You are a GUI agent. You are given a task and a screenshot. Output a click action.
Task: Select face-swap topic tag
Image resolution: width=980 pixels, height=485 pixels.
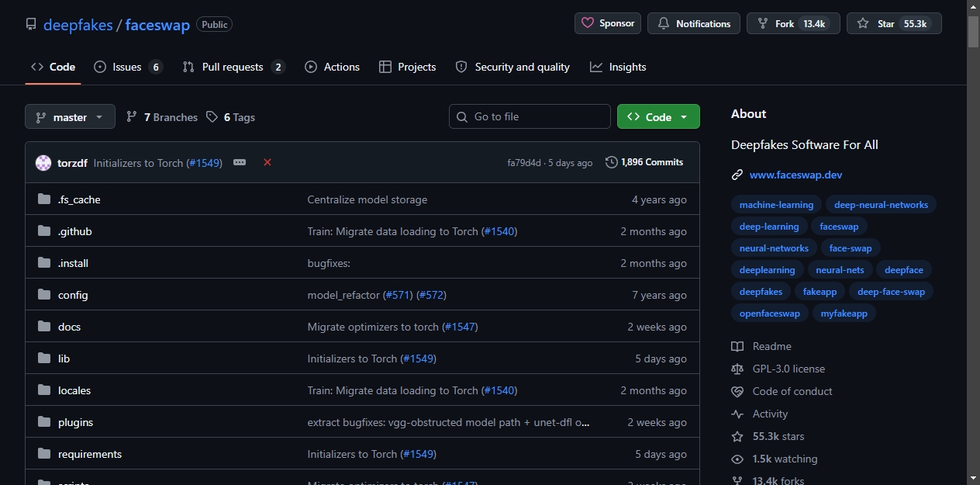(851, 248)
